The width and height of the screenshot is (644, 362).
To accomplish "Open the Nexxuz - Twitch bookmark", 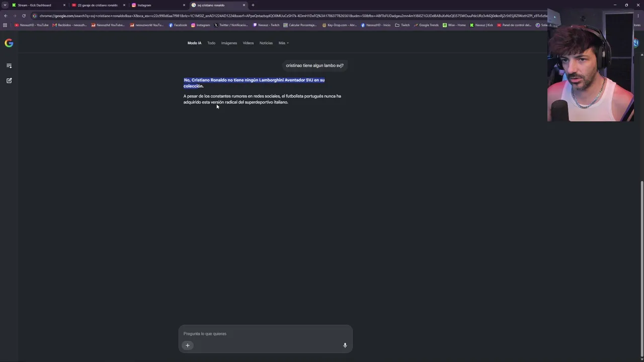I will (x=266, y=25).
